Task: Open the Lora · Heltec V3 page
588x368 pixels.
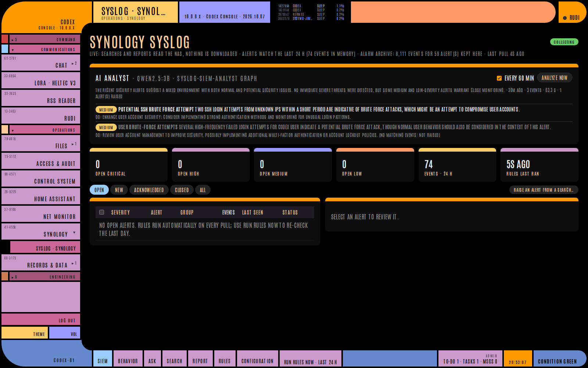Action: point(41,80)
